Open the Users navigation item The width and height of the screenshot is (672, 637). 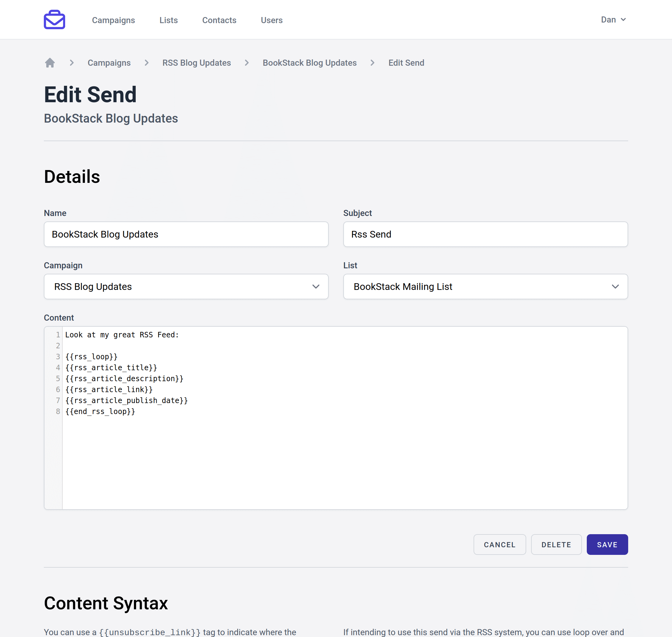pos(271,20)
